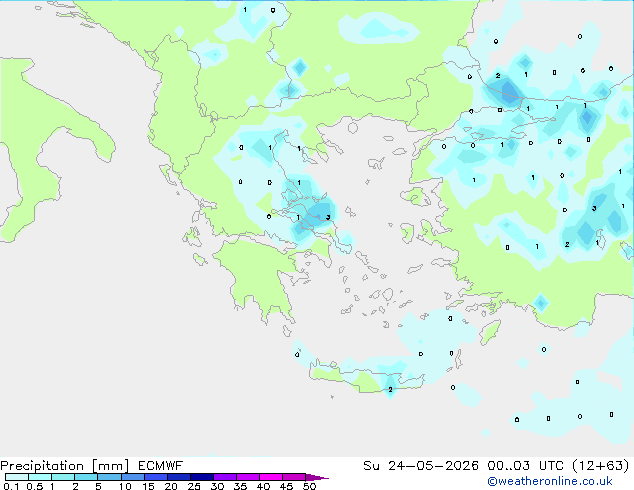Image resolution: width=634 pixels, height=490 pixels.
Task: Click the legend label '25'
Action: coord(194,486)
